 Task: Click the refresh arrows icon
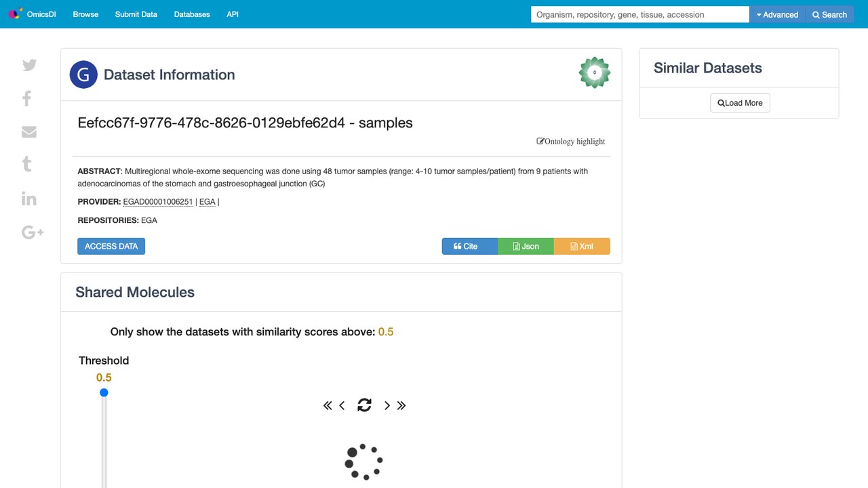[x=364, y=405]
